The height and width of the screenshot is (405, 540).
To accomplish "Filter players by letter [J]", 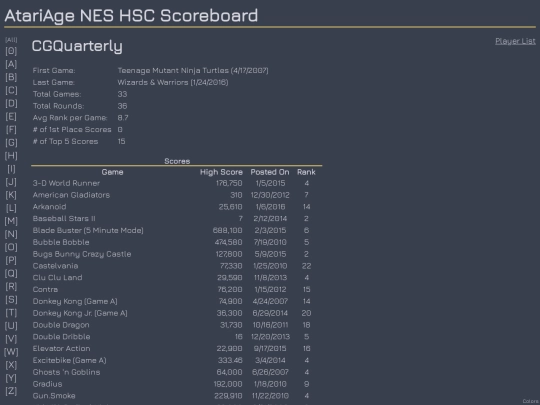I will 11,182.
